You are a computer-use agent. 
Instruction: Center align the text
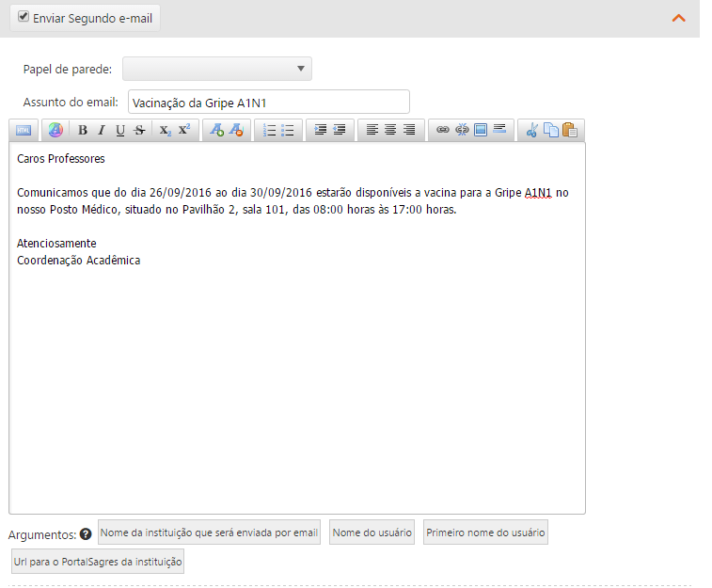pos(390,131)
